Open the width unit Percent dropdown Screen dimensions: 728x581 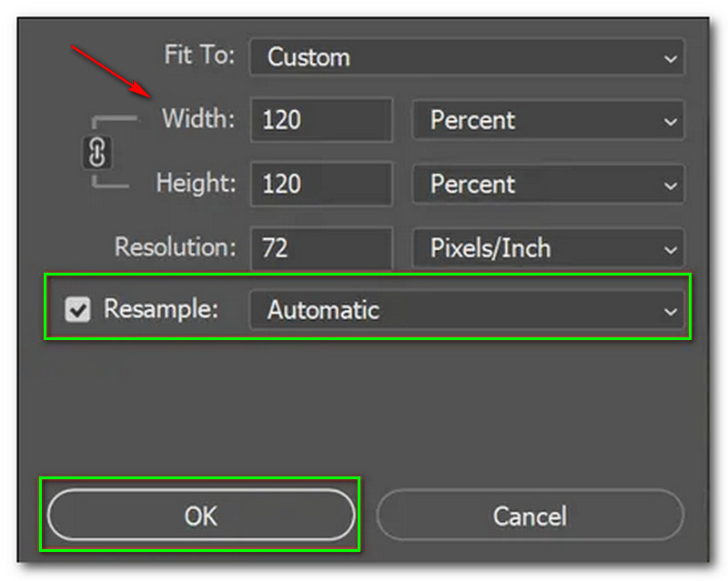point(546,120)
